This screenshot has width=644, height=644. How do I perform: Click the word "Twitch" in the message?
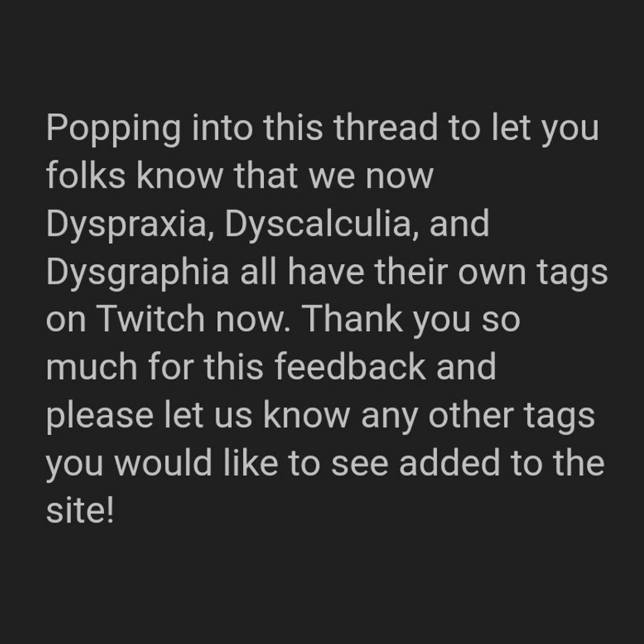(x=150, y=319)
